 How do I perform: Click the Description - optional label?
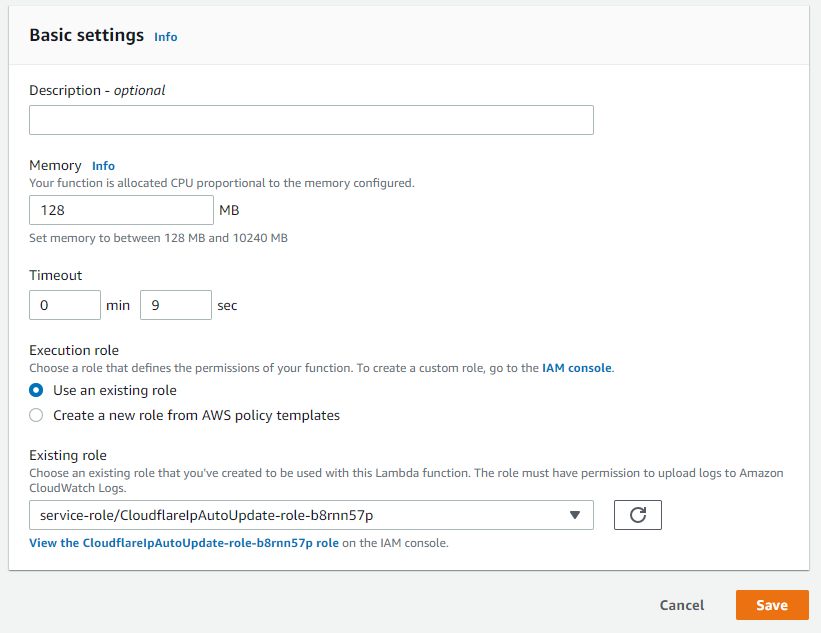[x=97, y=90]
